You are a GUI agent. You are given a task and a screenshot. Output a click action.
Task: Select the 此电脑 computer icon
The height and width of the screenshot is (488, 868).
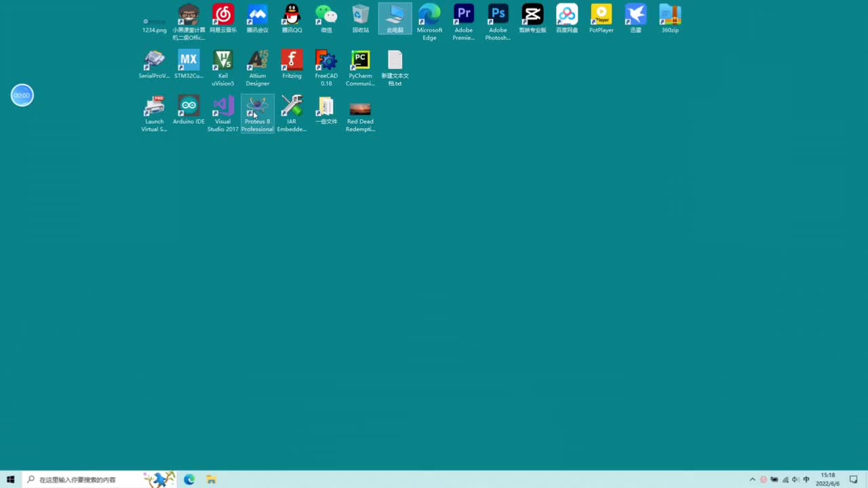pyautogui.click(x=395, y=18)
